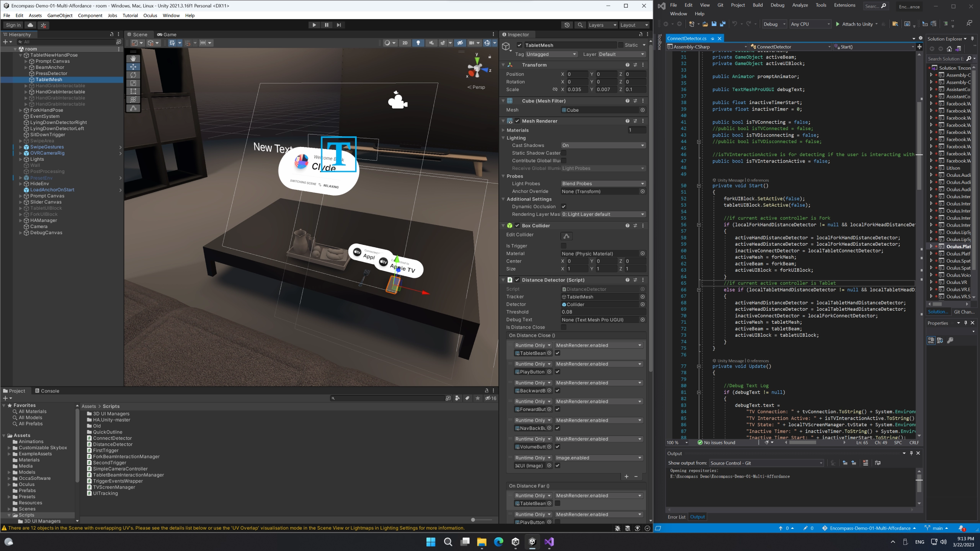This screenshot has width=980, height=551.
Task: Open the Layers dropdown in Unity toolbar
Action: pos(602,25)
